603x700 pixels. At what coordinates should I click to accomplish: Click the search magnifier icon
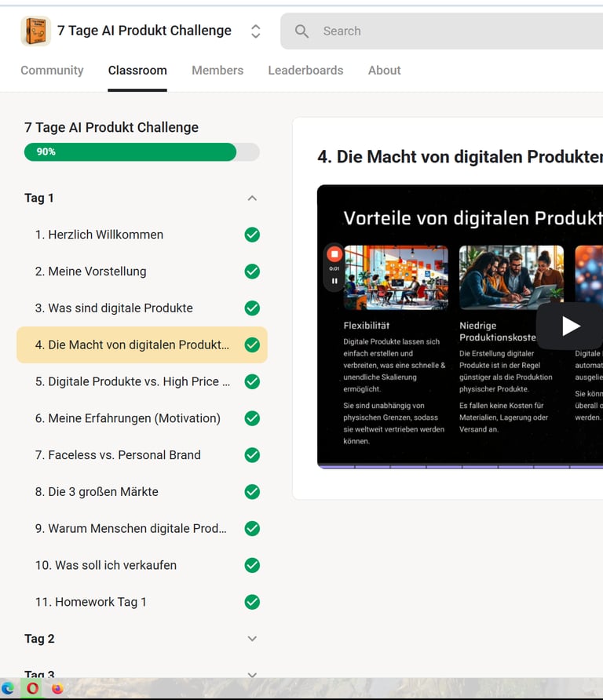coord(301,31)
